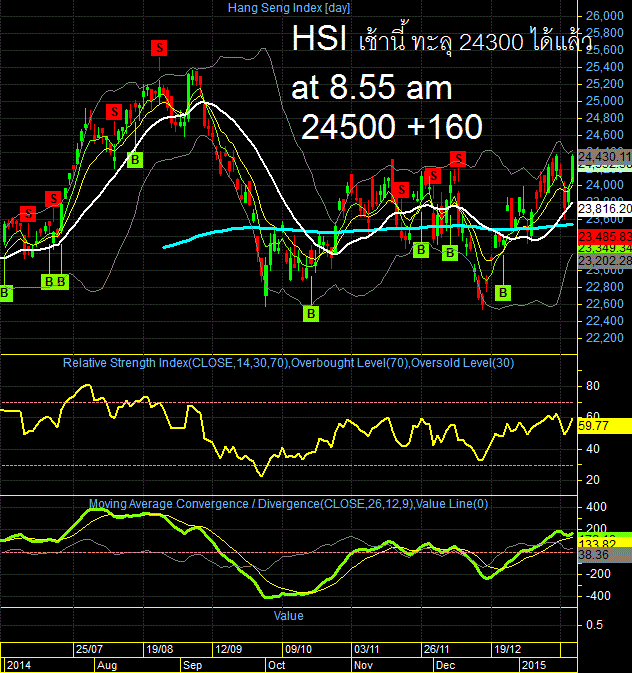Click the red 23,485.83 price label
The image size is (632, 673).
605,236
